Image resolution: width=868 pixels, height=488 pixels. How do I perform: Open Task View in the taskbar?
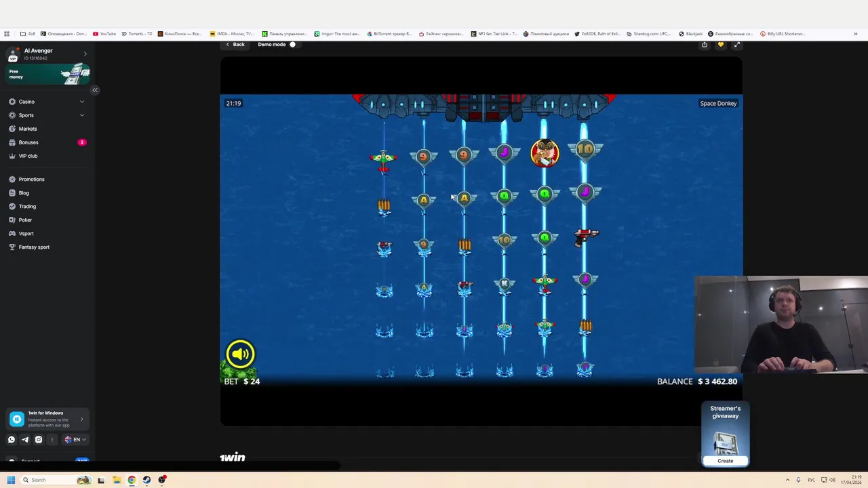tap(101, 480)
